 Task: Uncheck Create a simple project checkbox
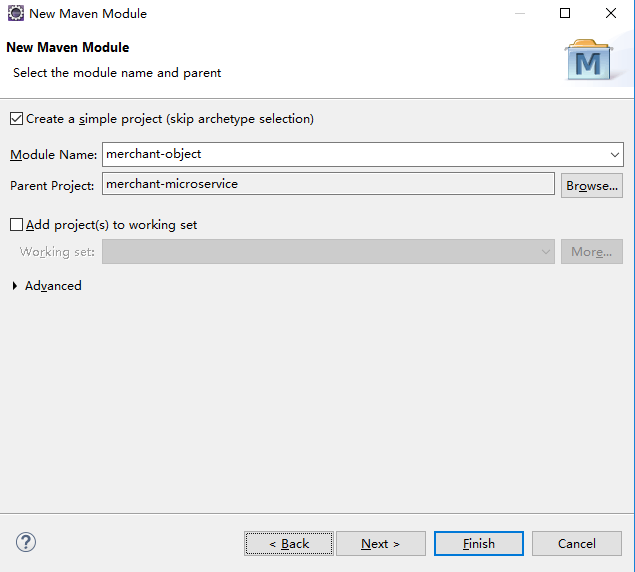tap(16, 119)
